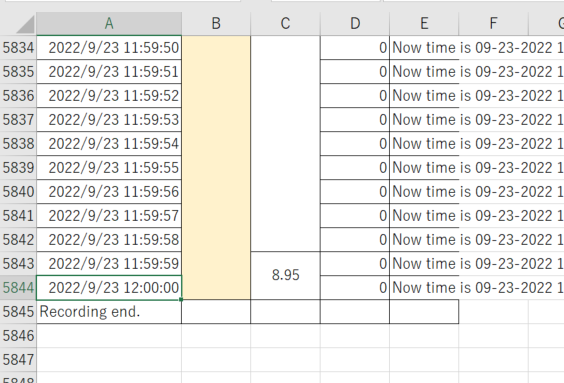Select column B header
Image resolution: width=564 pixels, height=383 pixels.
tap(216, 24)
